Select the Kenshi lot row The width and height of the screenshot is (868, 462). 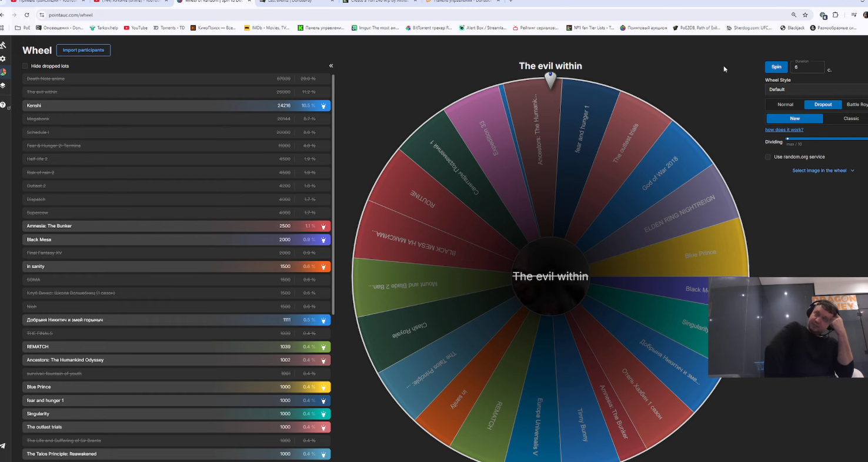(x=176, y=106)
